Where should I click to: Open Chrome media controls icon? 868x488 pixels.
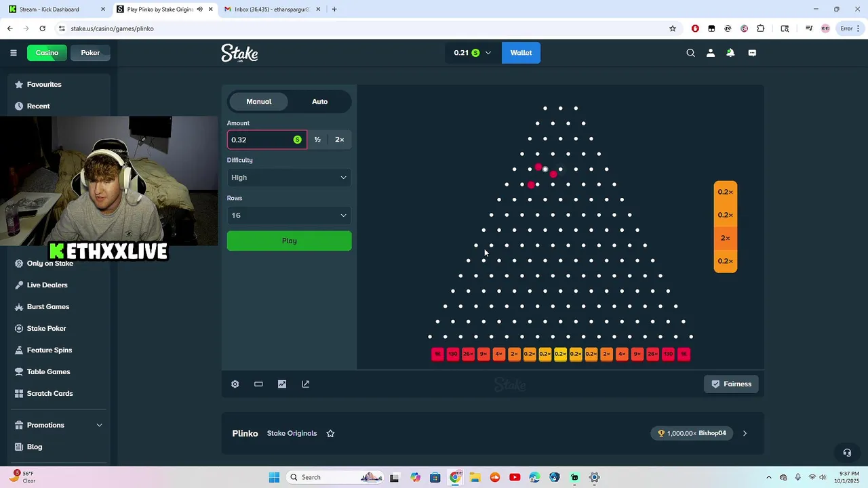pyautogui.click(x=809, y=28)
